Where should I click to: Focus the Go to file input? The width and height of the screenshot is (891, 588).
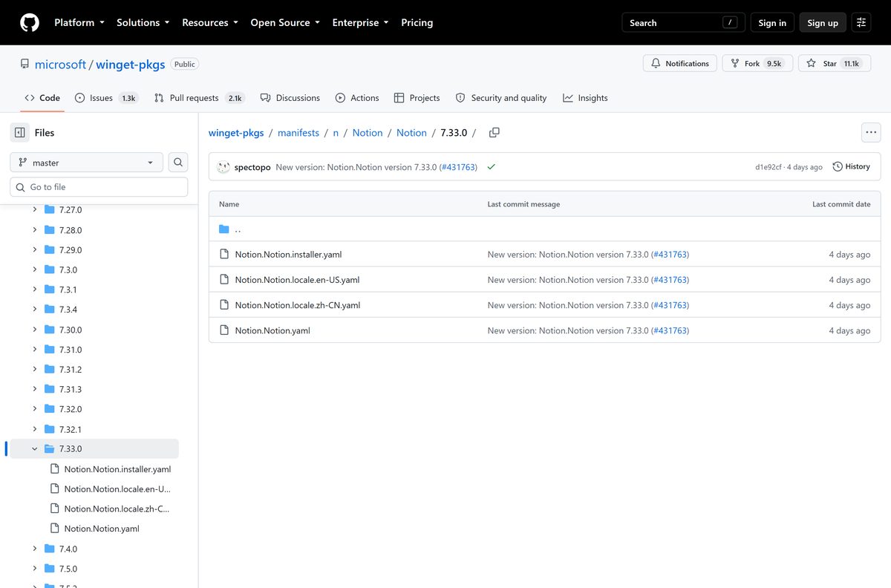(x=99, y=187)
